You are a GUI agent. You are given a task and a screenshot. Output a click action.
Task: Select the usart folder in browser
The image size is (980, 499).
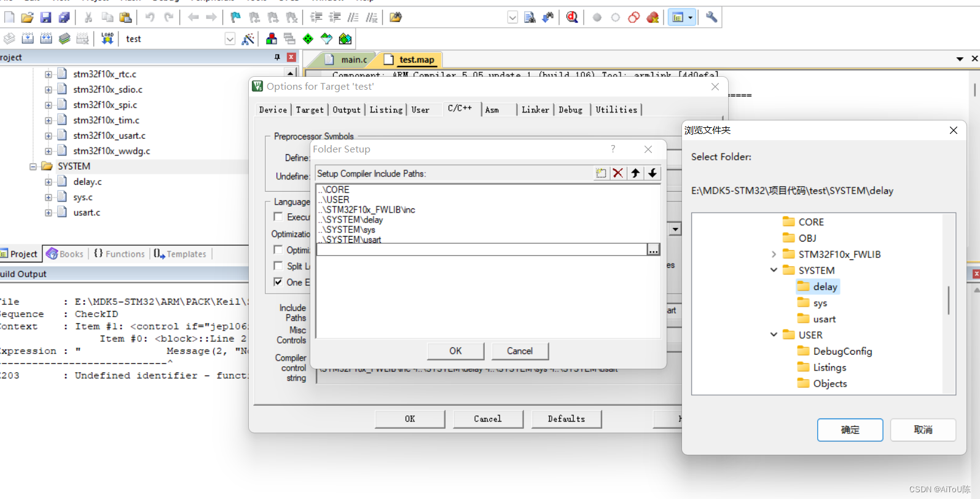pyautogui.click(x=817, y=319)
